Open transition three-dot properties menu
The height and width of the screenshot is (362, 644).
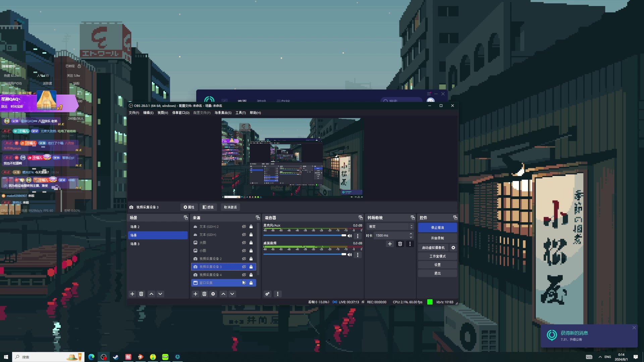(410, 244)
